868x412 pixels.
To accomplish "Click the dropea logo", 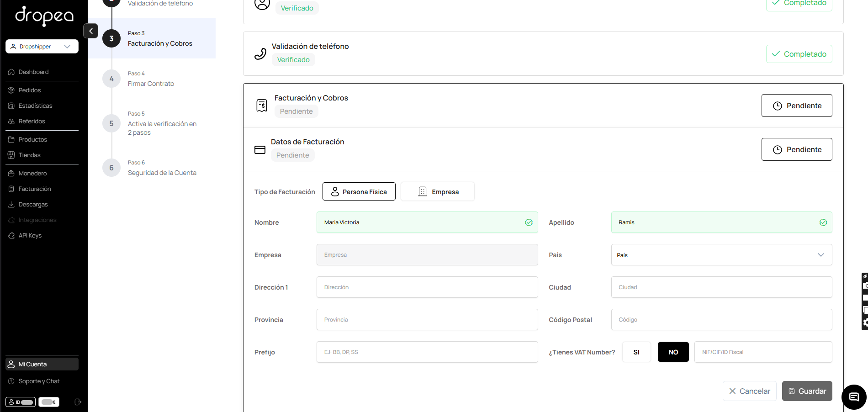I will pyautogui.click(x=44, y=16).
